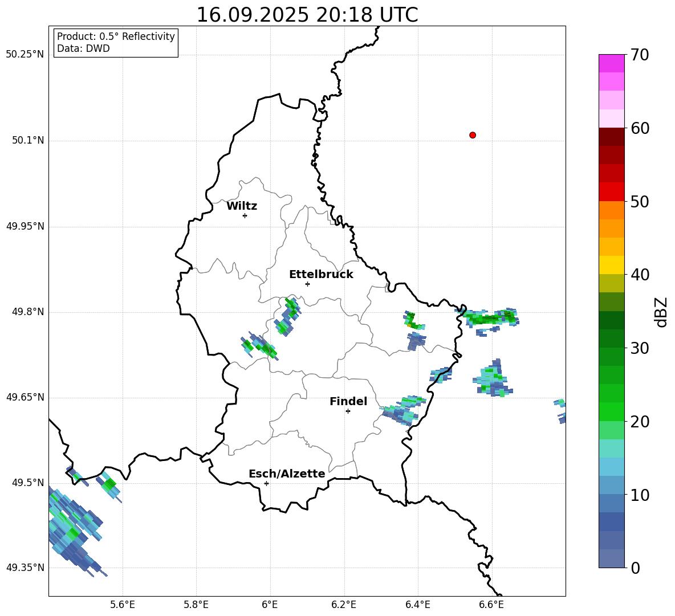The image size is (675, 616).
Task: Click the red radar location dot
Action: coord(473,135)
